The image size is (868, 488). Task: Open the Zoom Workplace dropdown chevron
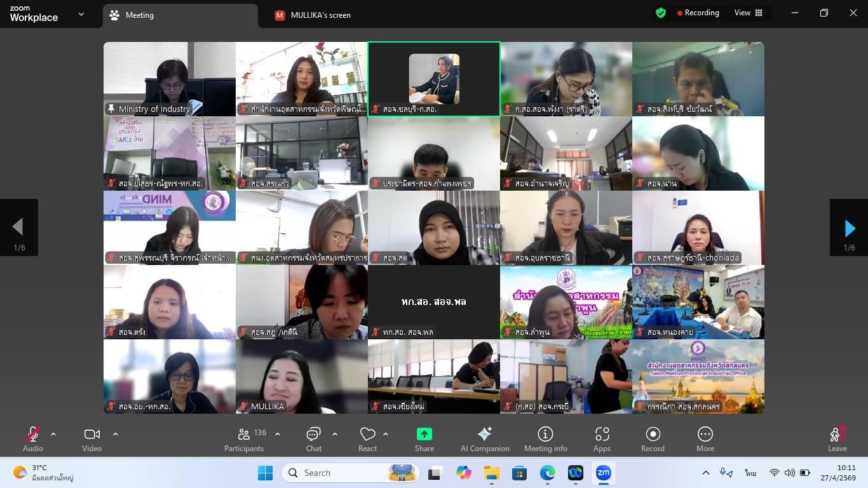[x=81, y=14]
